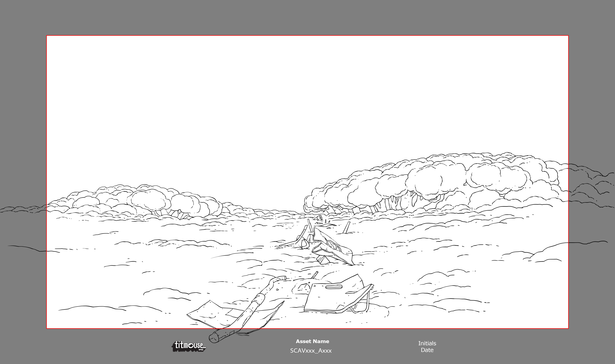Click the Asset Name heading
Image resolution: width=615 pixels, height=364 pixels.
312,341
